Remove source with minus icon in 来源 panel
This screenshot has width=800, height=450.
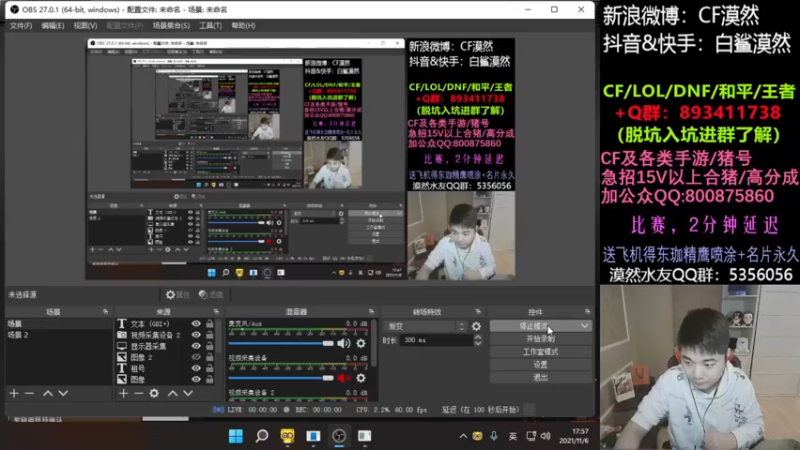(138, 393)
